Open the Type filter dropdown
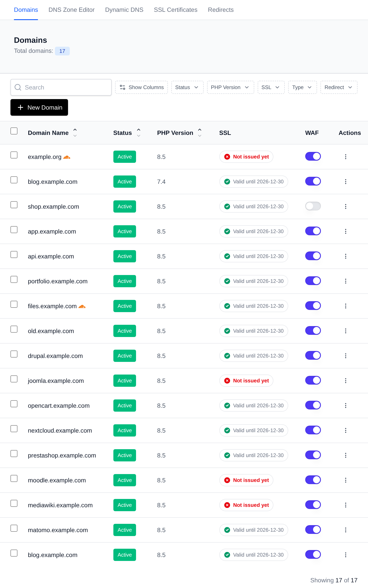The image size is (368, 588). point(302,87)
